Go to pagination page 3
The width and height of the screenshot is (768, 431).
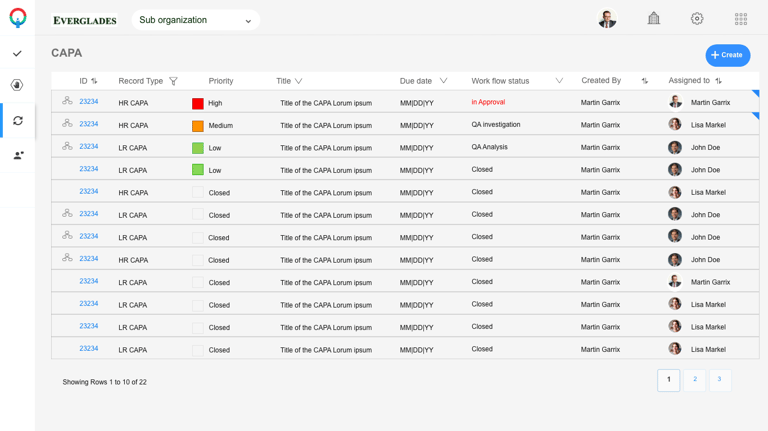pos(720,380)
